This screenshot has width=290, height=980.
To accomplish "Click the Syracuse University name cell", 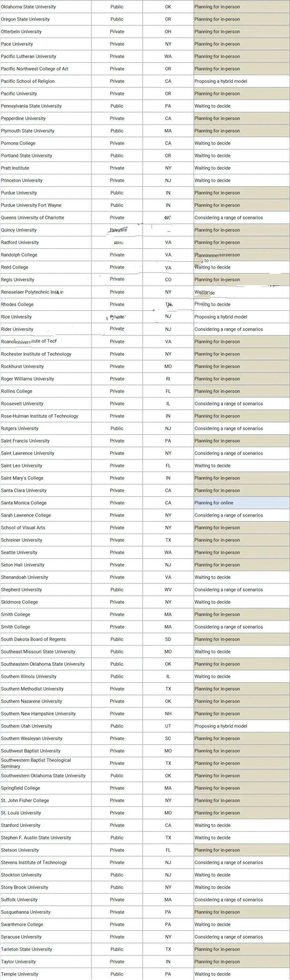I will [x=21, y=937].
